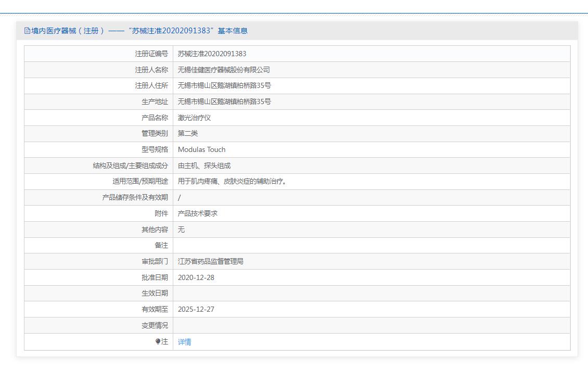The height and width of the screenshot is (369, 588).
Task: Click the 注册证编号 label cell
Action: coord(151,54)
